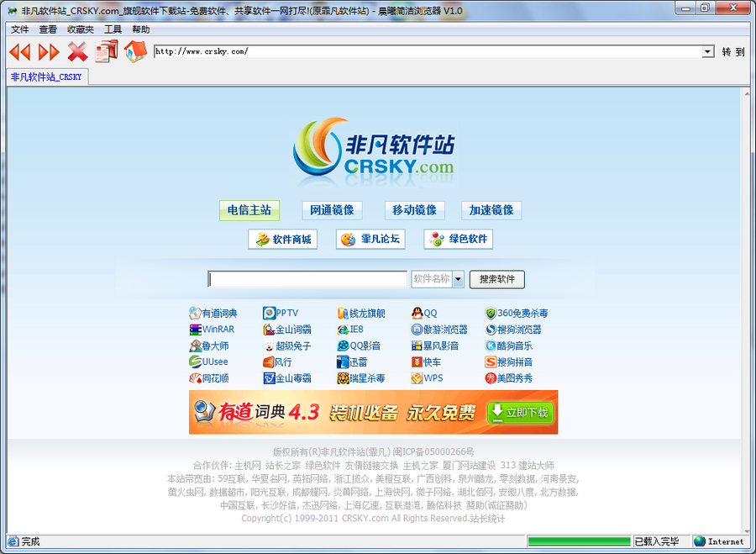Click the 有道词典 icon in software list
This screenshot has height=554, width=756.
pos(195,314)
